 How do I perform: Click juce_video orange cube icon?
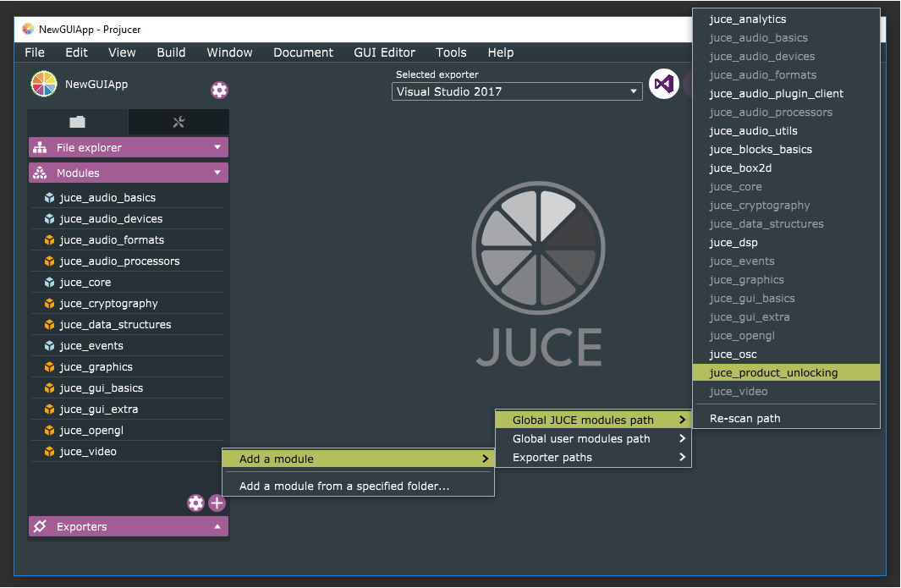click(x=49, y=452)
